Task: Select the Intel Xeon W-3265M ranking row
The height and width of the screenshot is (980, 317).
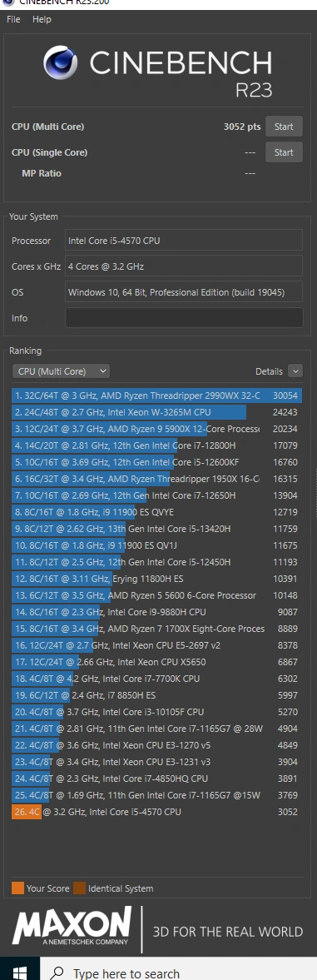Action: click(x=156, y=412)
